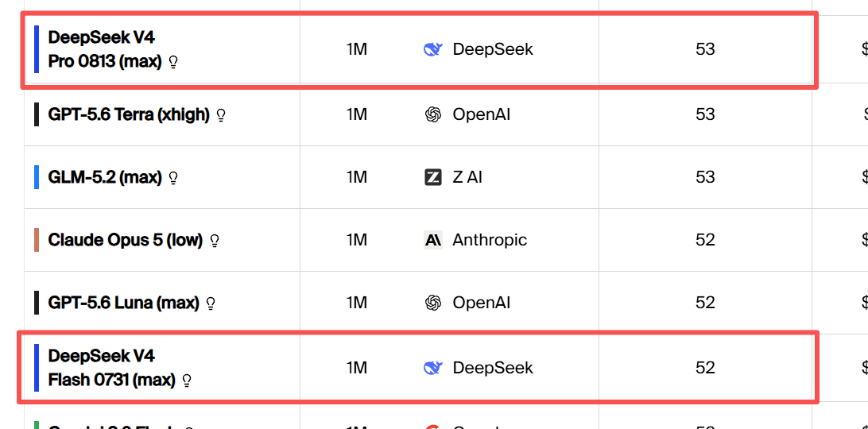Click OpenAI logo in the GPT-5.6 Luna row

point(433,303)
